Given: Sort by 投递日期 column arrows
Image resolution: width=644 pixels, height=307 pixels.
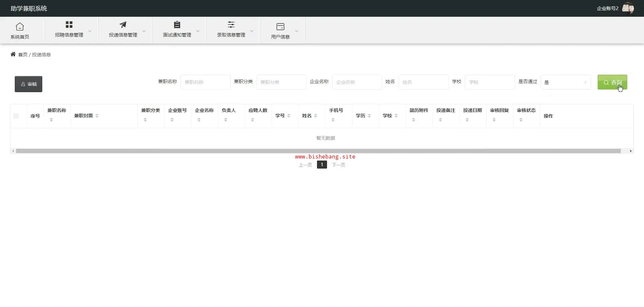Looking at the screenshot, I should coord(467,120).
